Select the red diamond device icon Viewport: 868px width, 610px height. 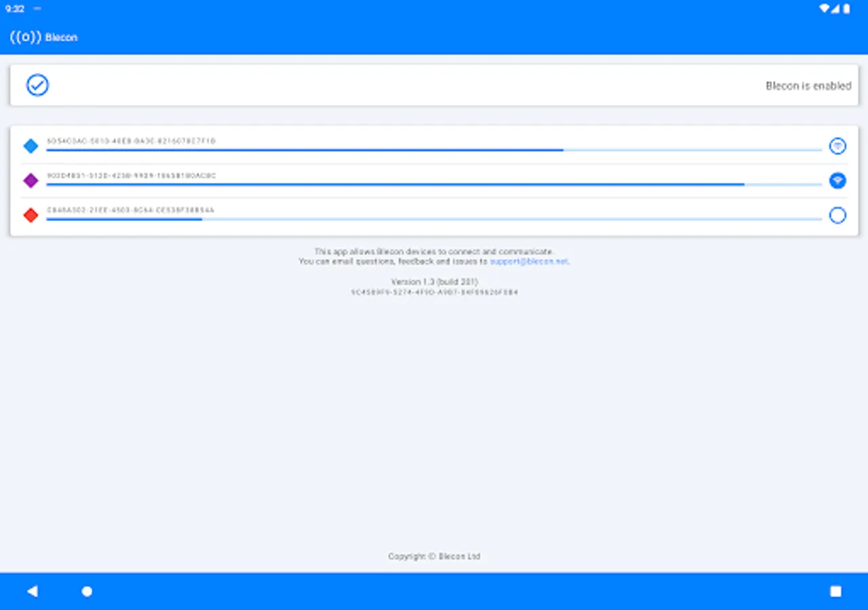31,216
